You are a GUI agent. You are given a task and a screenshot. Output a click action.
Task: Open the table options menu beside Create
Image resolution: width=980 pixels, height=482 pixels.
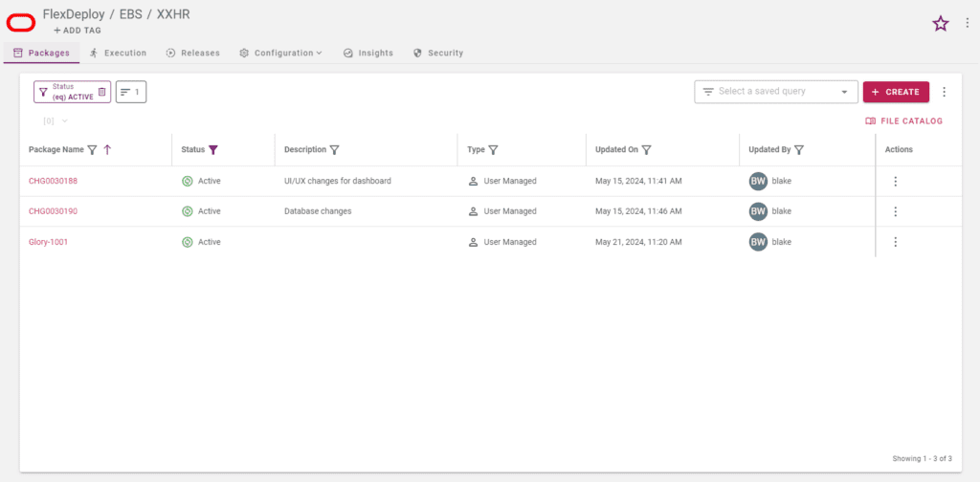944,92
